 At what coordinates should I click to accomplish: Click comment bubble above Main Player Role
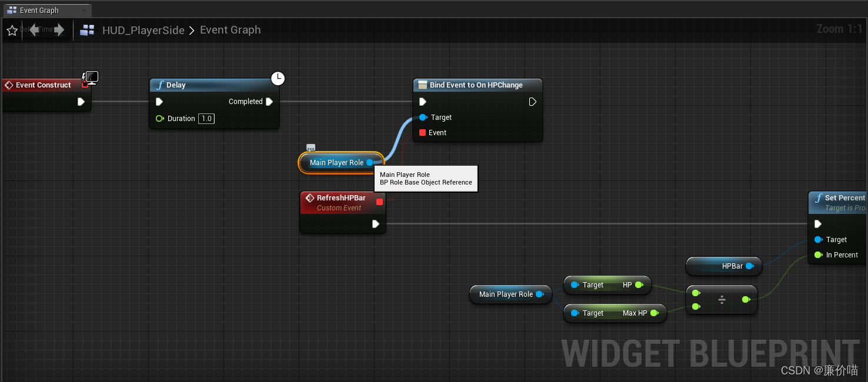[311, 148]
